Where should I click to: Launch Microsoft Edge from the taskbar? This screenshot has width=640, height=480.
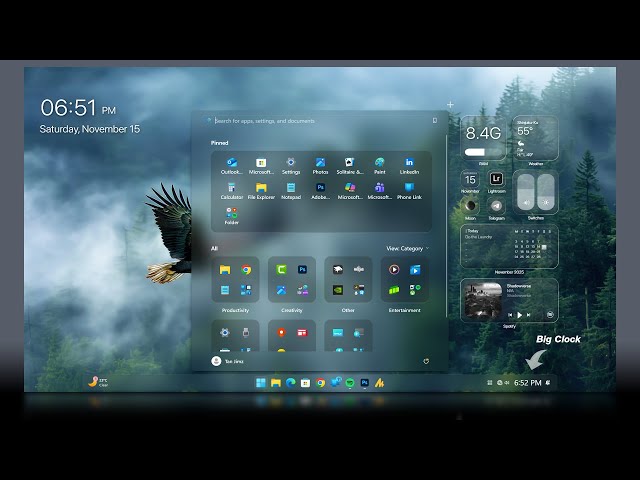click(290, 382)
